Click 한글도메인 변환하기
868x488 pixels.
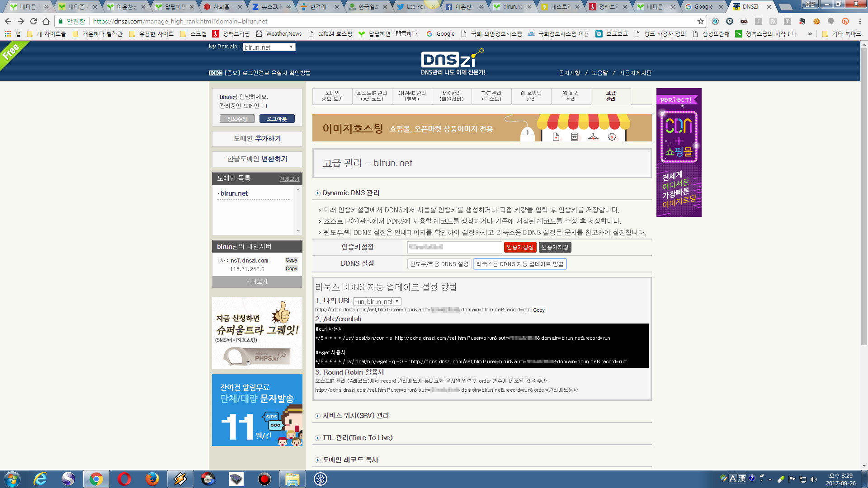[x=257, y=159]
